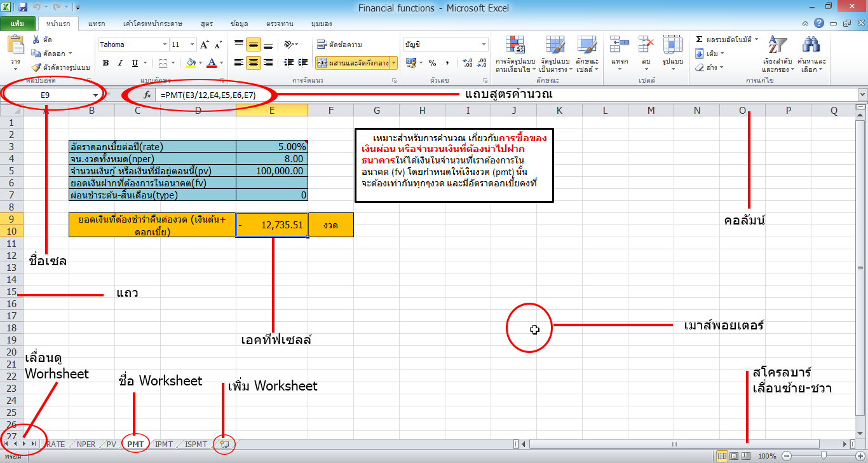Click the Insert Worksheet button
Image resolution: width=868 pixels, height=463 pixels.
tap(224, 444)
